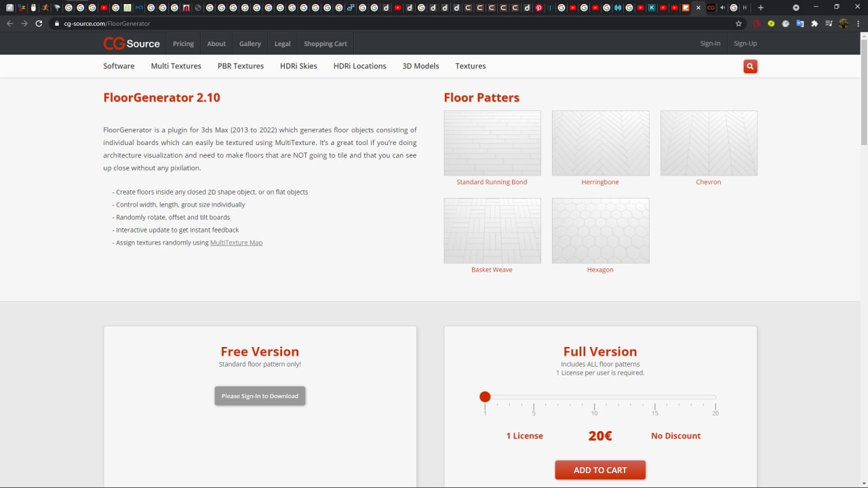Click the FloorGenerator 2.10 heading

(162, 98)
